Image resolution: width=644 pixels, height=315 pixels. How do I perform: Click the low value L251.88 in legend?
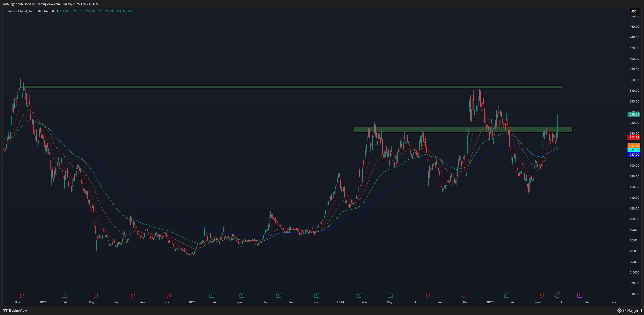click(x=89, y=11)
